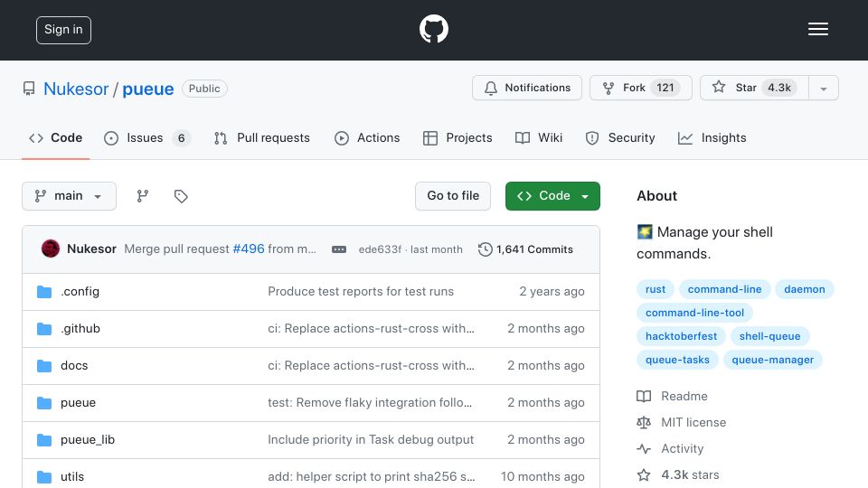Click the command-line topic tag

[x=724, y=289]
